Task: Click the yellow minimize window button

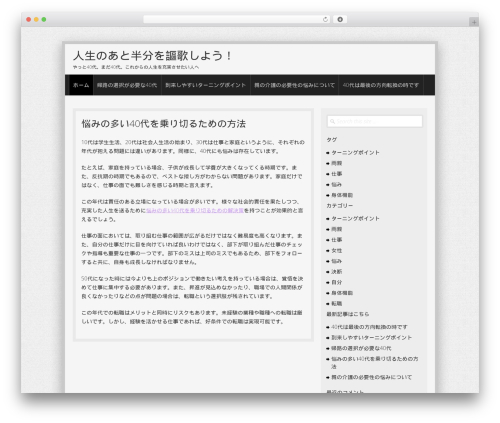Action: tap(36, 20)
